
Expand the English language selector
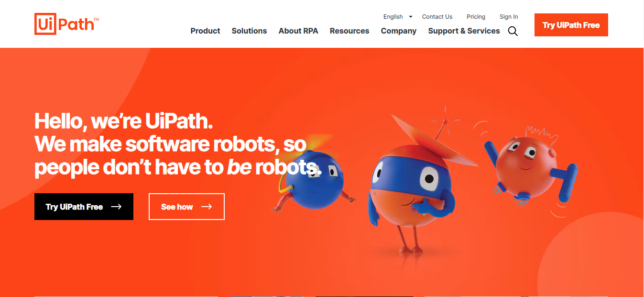[x=398, y=17]
